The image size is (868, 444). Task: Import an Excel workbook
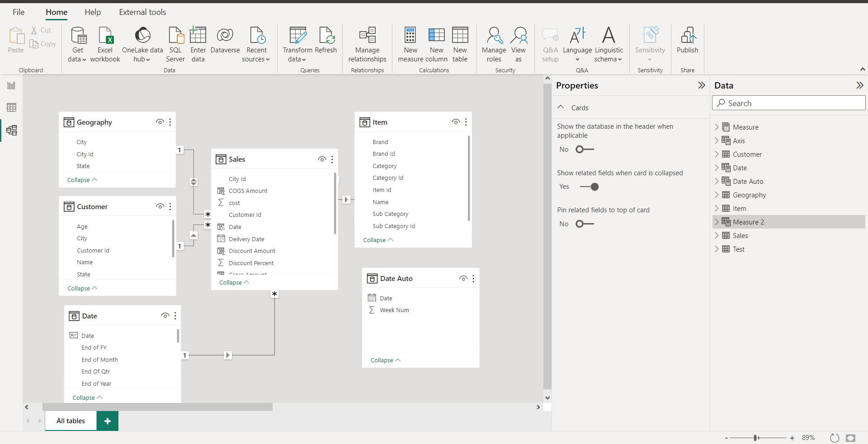coord(105,44)
